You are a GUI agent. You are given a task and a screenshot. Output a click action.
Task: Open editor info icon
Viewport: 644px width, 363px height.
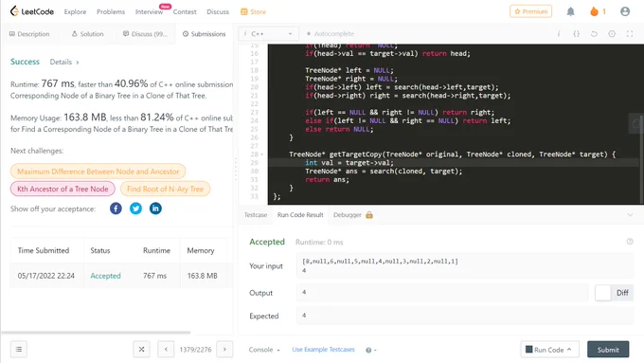click(x=559, y=34)
